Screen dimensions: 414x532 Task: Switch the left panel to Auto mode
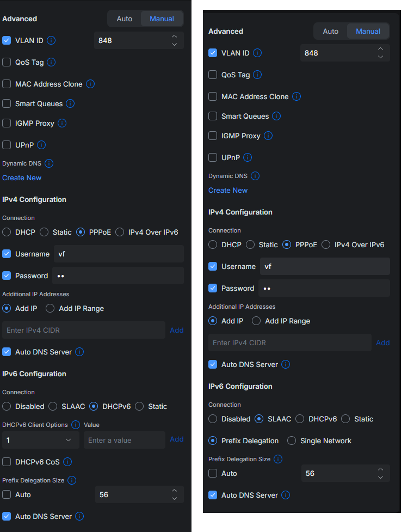click(125, 19)
